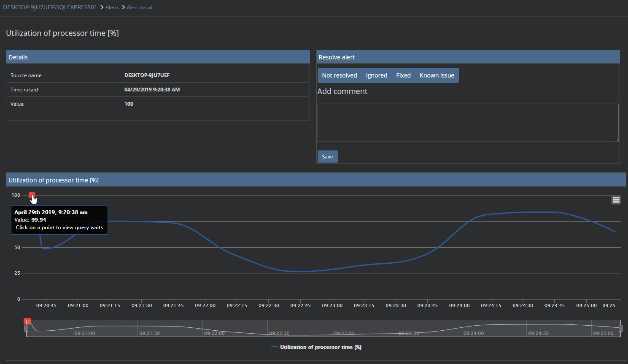This screenshot has width=628, height=364.
Task: Mark the alert as Ignored
Action: pyautogui.click(x=376, y=75)
